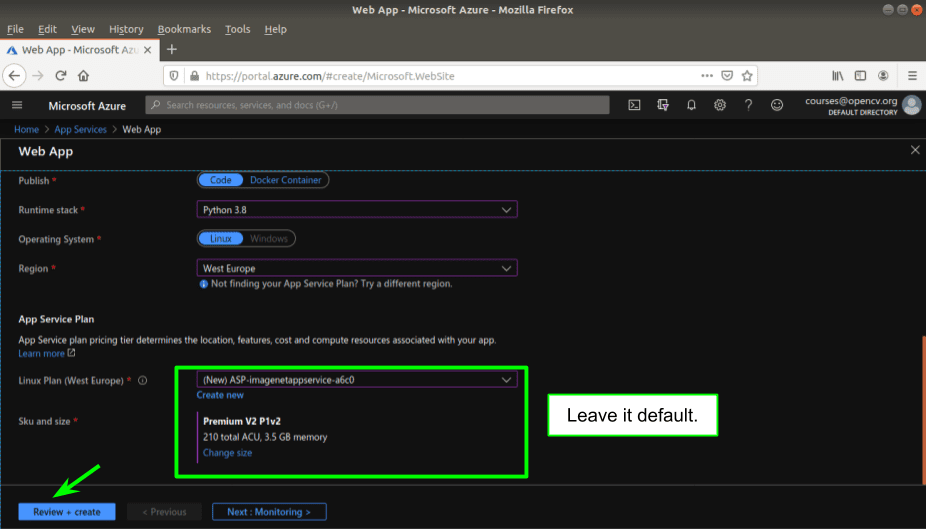Expand the Runtime stack Python 3.8 dropdown
Image resolution: width=927 pixels, height=530 pixels.
[x=357, y=209]
